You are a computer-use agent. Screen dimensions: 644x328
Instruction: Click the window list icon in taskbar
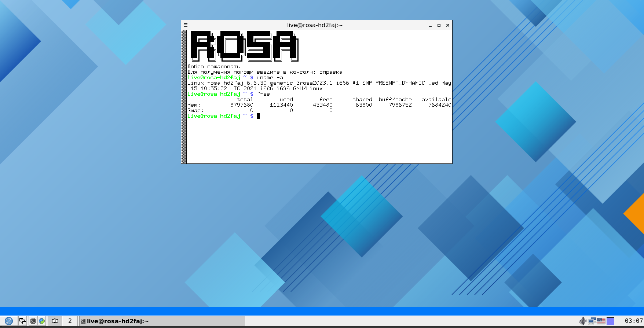coord(23,321)
